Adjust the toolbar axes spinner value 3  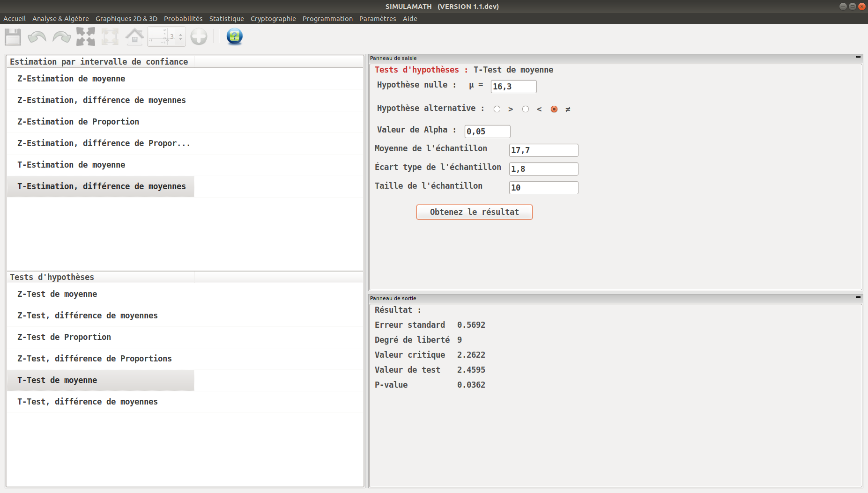166,37
